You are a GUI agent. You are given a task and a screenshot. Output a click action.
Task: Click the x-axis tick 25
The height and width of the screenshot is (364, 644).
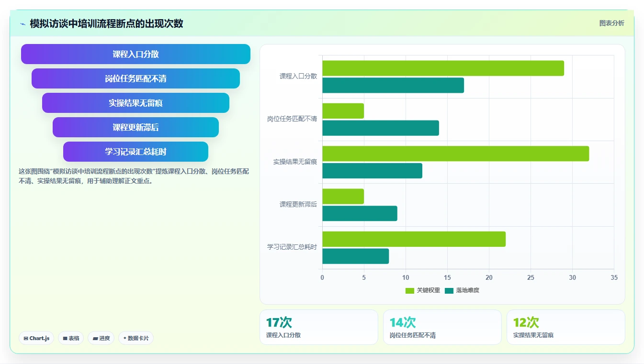(x=531, y=277)
